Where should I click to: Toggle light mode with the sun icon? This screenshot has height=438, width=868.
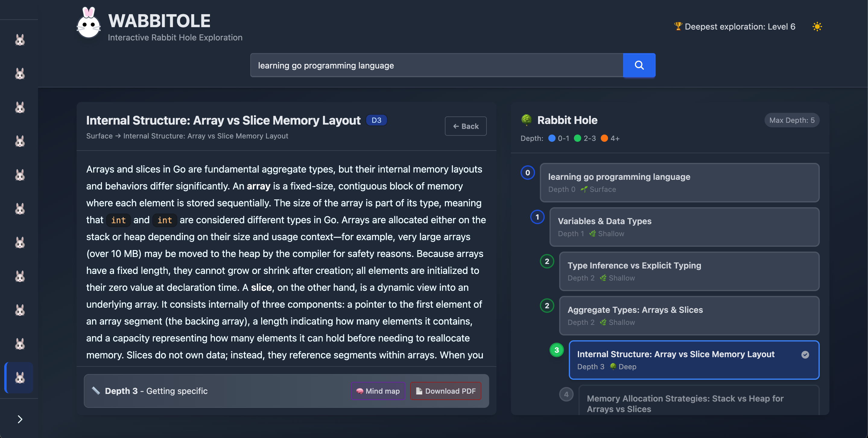point(817,27)
